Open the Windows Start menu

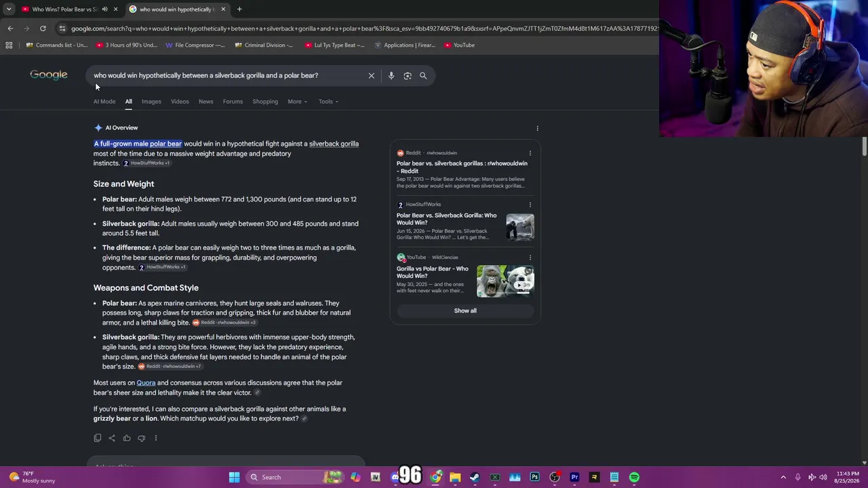(x=234, y=477)
